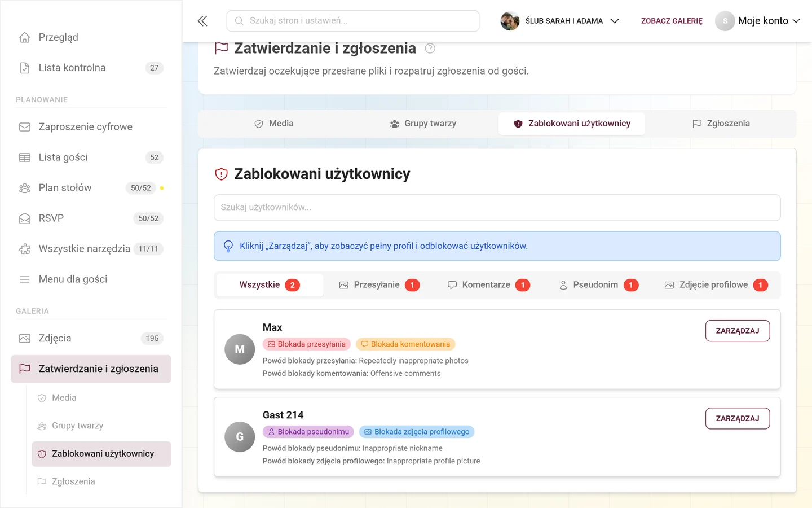
Task: Filter by Wszystkie blocked users
Action: pos(270,285)
